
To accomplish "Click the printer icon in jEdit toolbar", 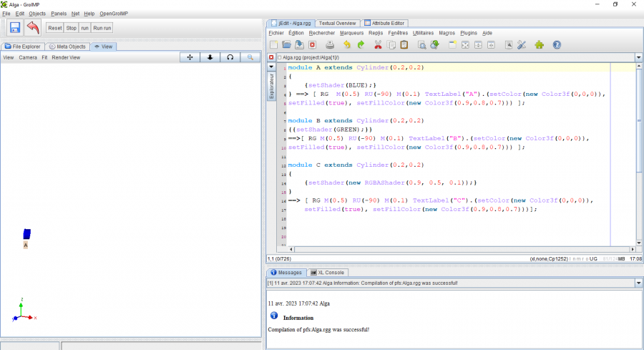I will 331,44.
